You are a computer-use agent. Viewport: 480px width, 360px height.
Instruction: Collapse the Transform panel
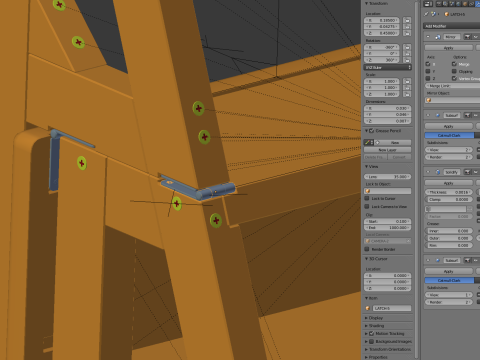tap(366, 3)
